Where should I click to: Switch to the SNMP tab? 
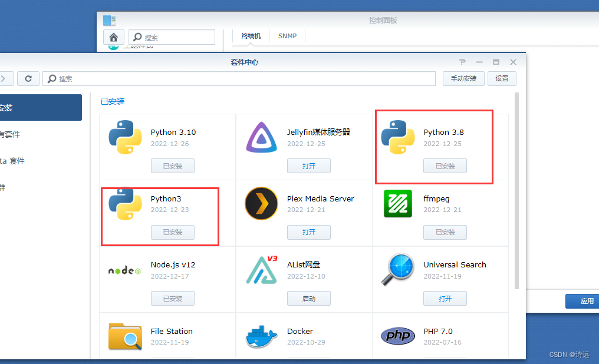(287, 35)
